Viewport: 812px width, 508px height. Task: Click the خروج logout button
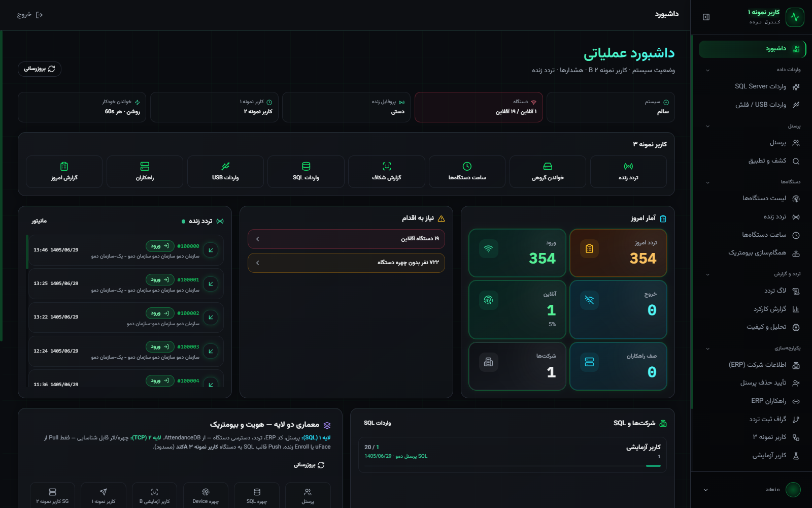pos(30,15)
